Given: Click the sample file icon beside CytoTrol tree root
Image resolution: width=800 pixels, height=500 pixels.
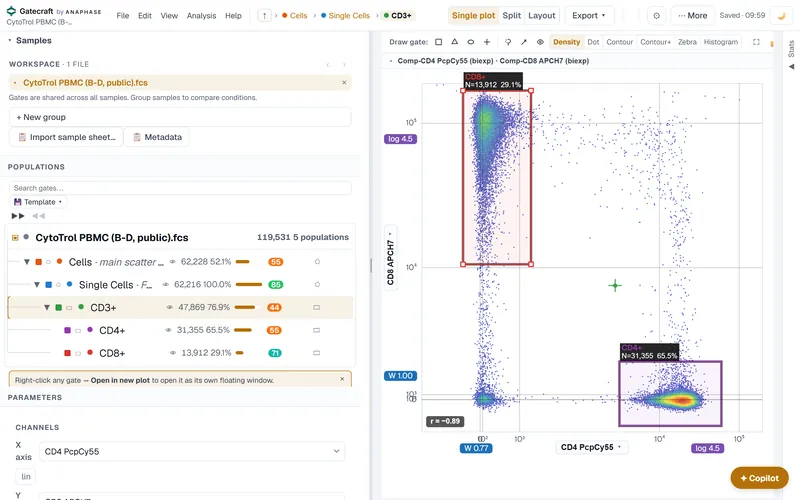Looking at the screenshot, I should point(15,237).
